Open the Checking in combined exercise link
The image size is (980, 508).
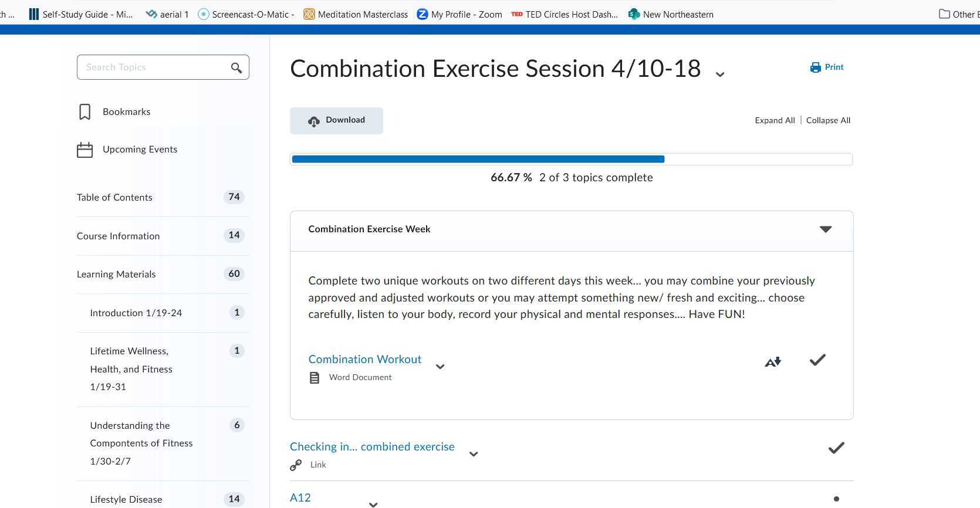pos(372,447)
